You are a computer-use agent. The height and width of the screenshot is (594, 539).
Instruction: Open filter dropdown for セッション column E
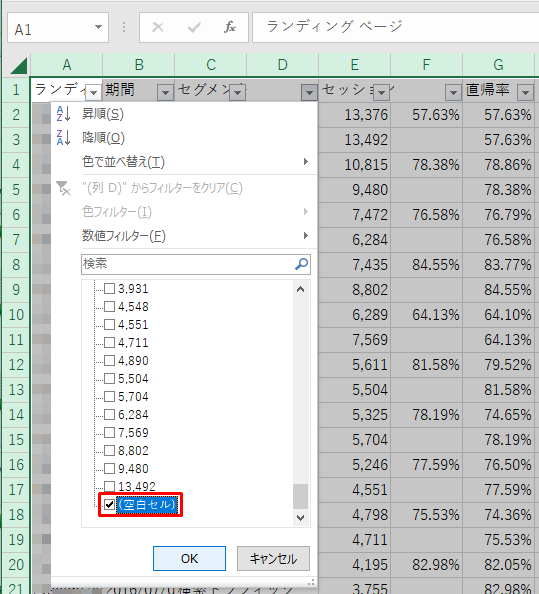pyautogui.click(x=381, y=92)
